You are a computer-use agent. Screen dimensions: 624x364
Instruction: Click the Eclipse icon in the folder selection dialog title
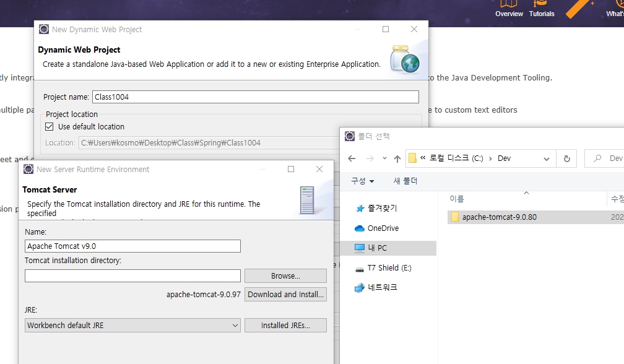point(349,136)
